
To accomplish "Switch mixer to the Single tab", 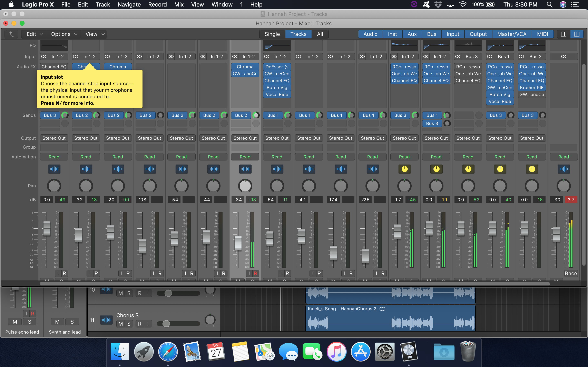I will pos(272,34).
